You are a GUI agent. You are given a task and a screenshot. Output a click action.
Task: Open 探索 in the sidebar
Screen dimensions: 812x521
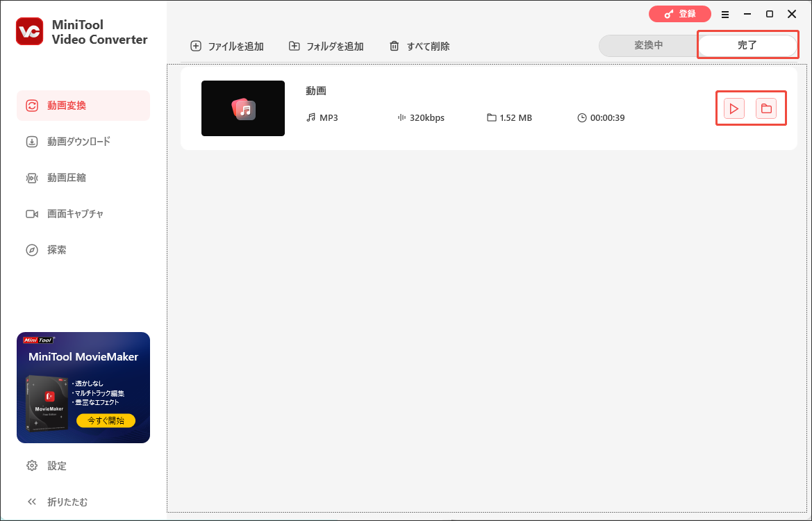point(83,250)
